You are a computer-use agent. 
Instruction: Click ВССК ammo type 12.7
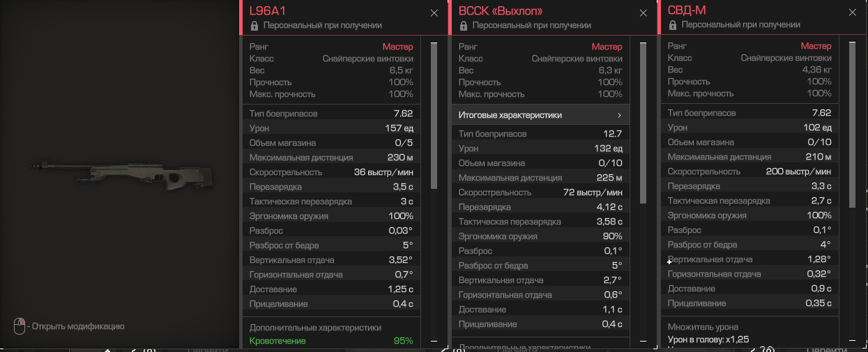pos(614,134)
